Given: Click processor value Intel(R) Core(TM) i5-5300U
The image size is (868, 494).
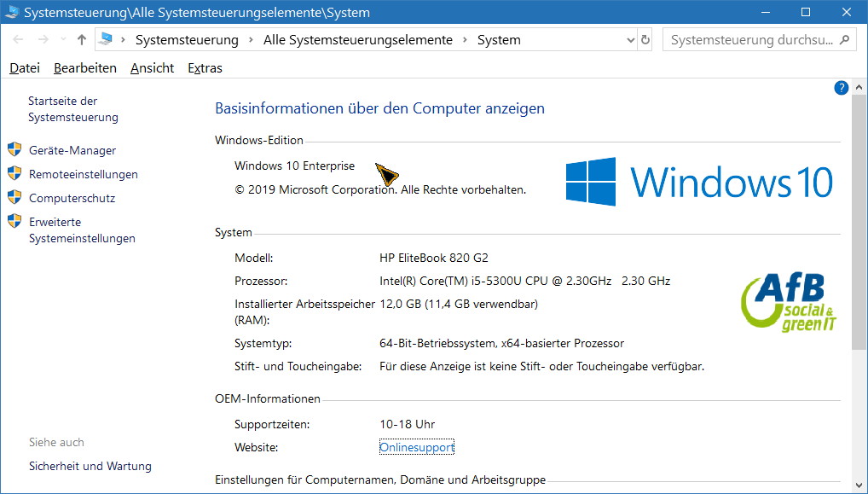Looking at the screenshot, I should 524,282.
